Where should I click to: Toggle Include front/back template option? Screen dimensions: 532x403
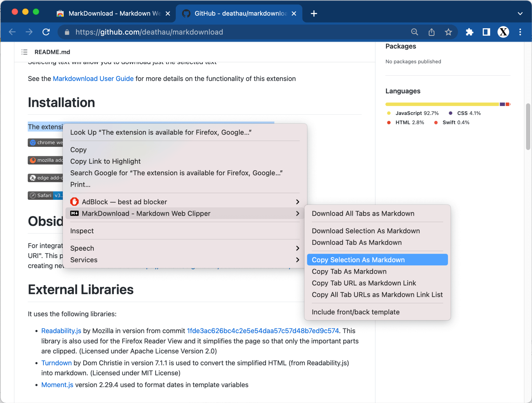point(377,312)
